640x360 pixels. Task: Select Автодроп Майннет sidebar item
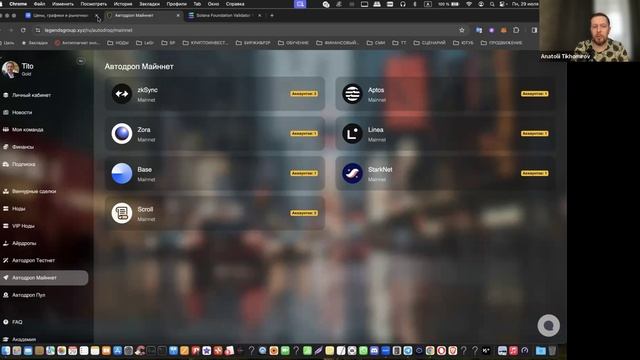(x=44, y=278)
